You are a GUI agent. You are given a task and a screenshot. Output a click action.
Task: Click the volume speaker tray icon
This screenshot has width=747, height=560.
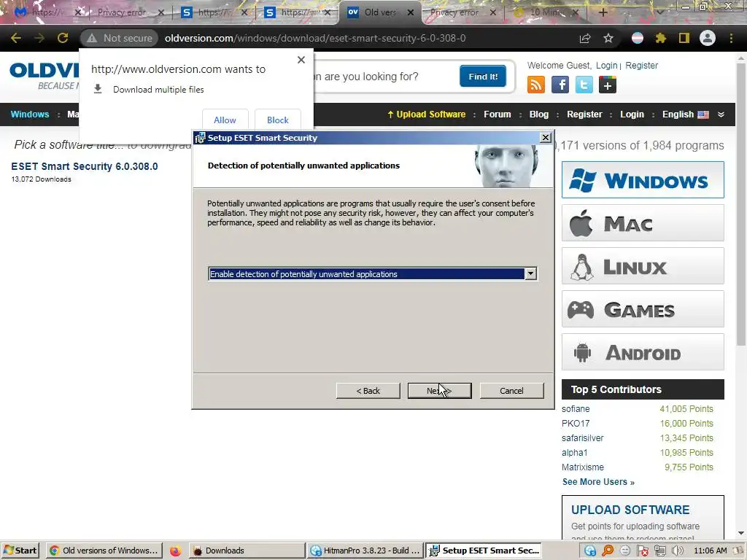click(677, 551)
